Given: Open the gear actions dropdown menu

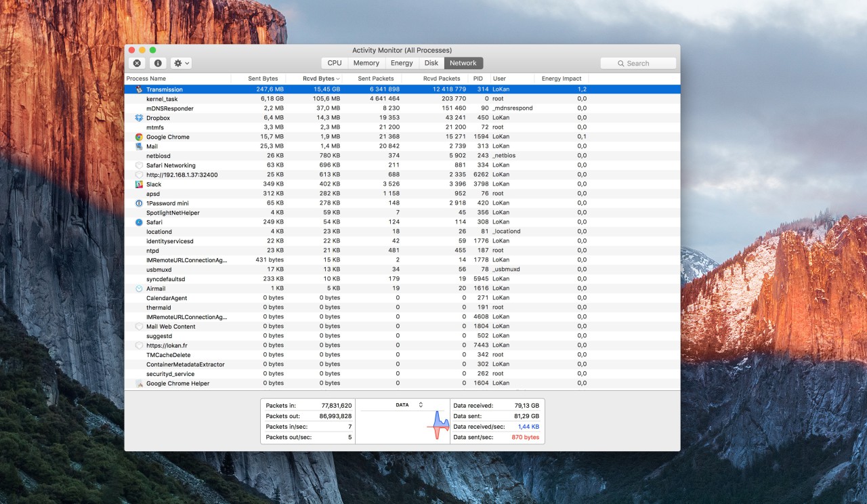Looking at the screenshot, I should (181, 63).
